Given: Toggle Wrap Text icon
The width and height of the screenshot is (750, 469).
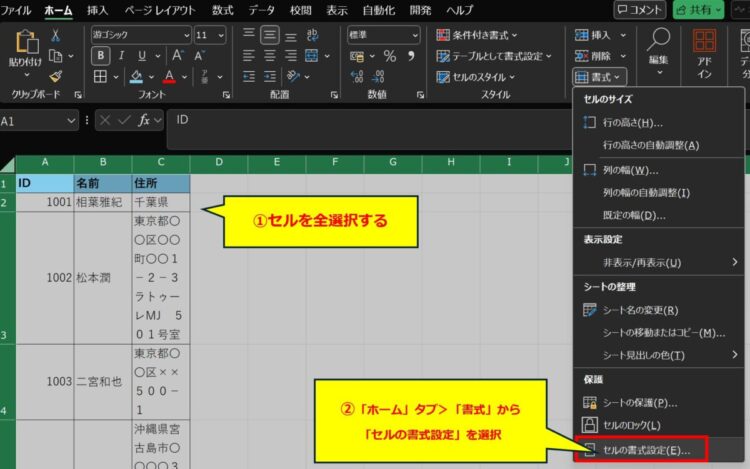Looking at the screenshot, I should point(312,35).
